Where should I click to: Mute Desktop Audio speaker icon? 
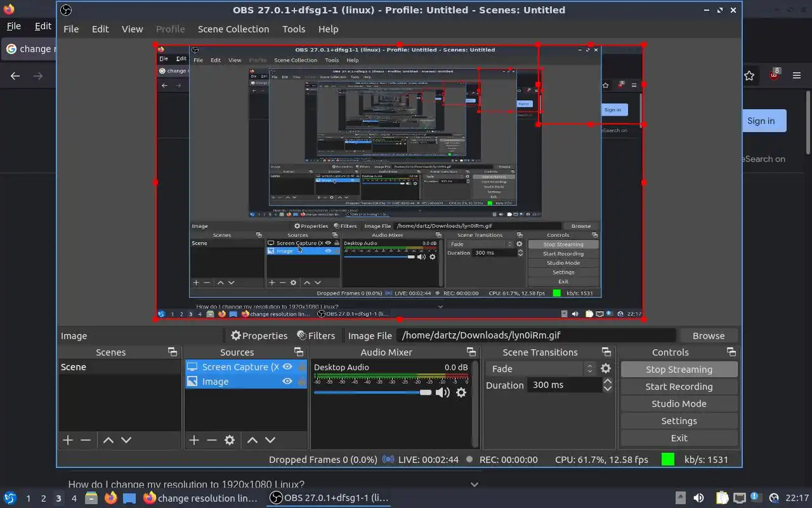[443, 392]
